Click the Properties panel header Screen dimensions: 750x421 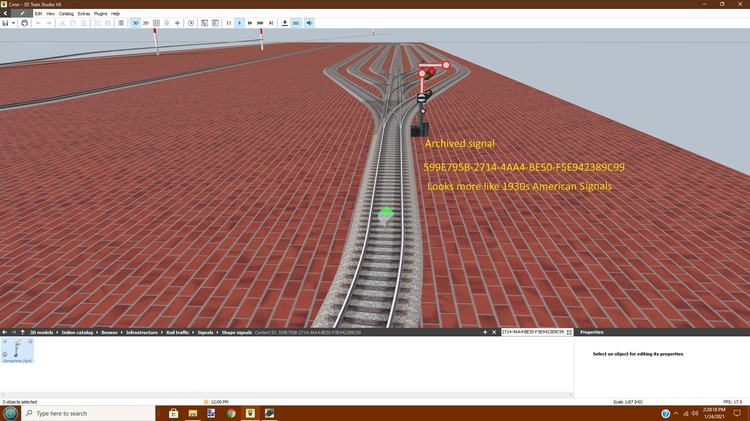pyautogui.click(x=591, y=332)
